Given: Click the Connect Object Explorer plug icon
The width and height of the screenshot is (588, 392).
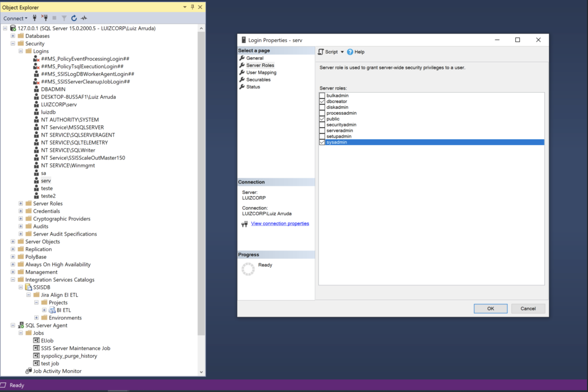Looking at the screenshot, I should coord(35,18).
